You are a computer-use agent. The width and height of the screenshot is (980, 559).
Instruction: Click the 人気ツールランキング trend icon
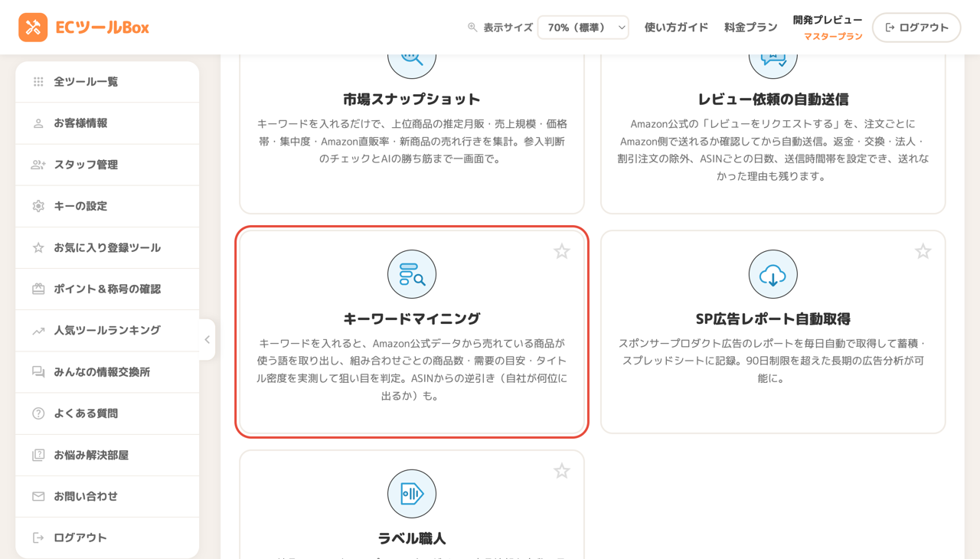tap(38, 331)
